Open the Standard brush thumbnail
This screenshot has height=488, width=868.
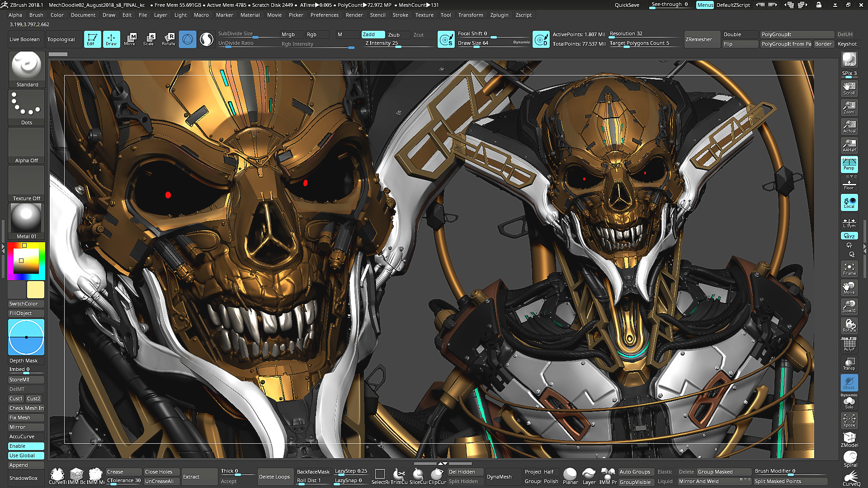click(27, 69)
